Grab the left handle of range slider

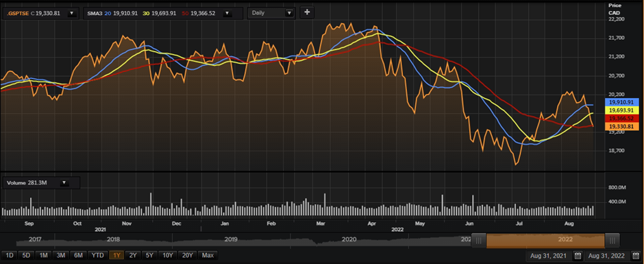coord(478,240)
